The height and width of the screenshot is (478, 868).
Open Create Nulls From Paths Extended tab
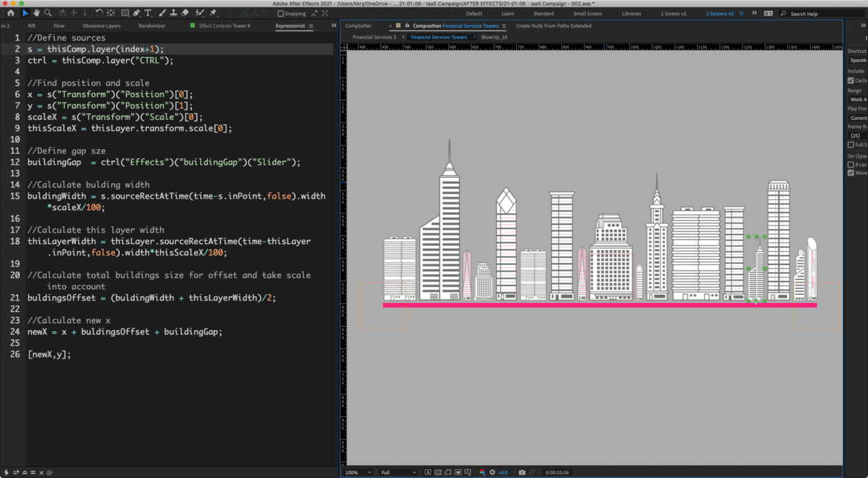(x=553, y=26)
